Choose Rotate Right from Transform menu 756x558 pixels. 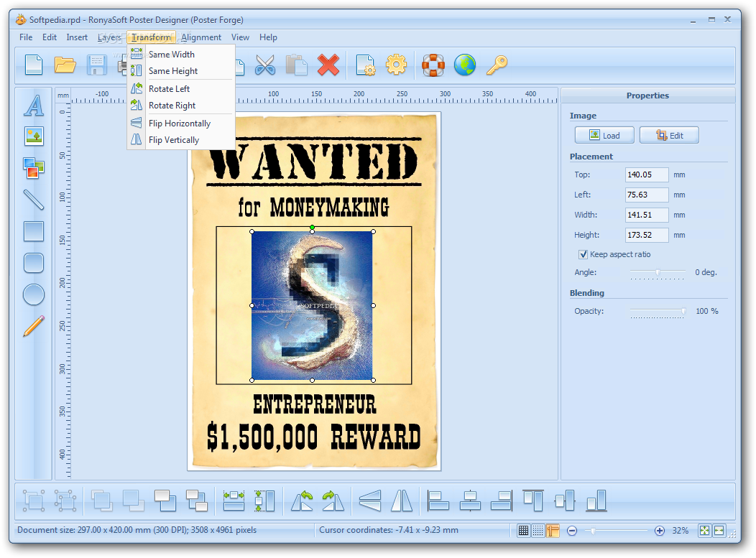tap(181, 106)
